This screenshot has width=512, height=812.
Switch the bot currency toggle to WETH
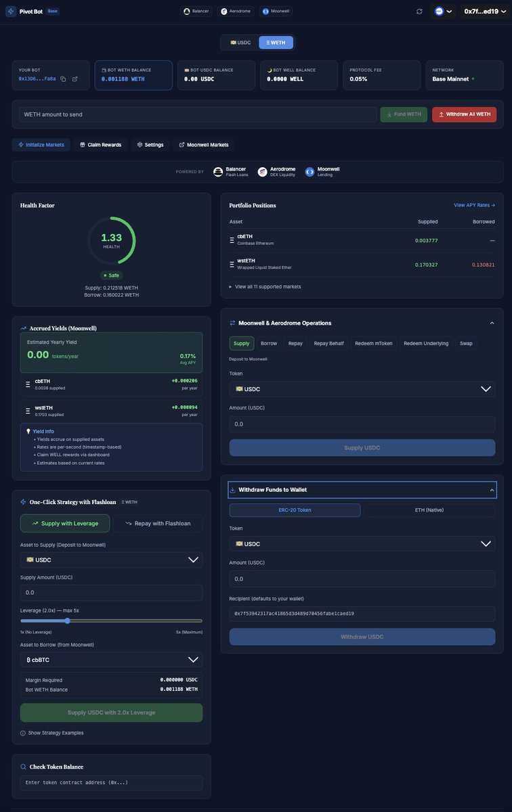(x=276, y=43)
